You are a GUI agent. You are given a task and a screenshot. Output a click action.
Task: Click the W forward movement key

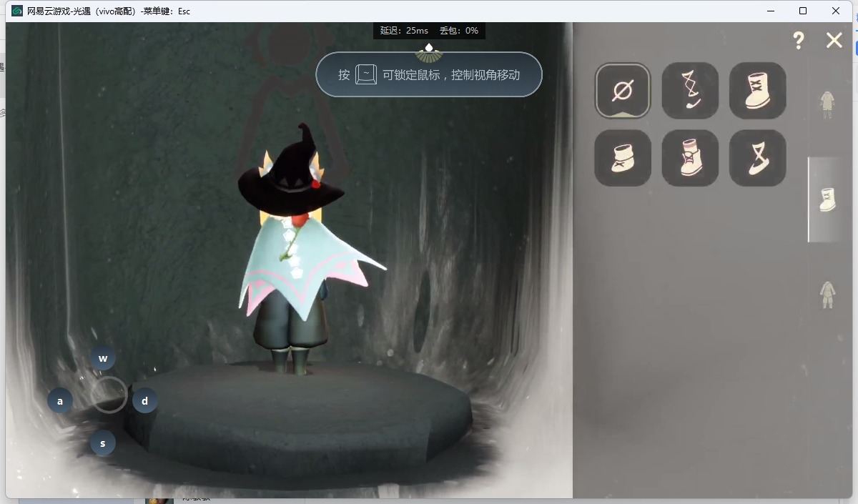[103, 358]
